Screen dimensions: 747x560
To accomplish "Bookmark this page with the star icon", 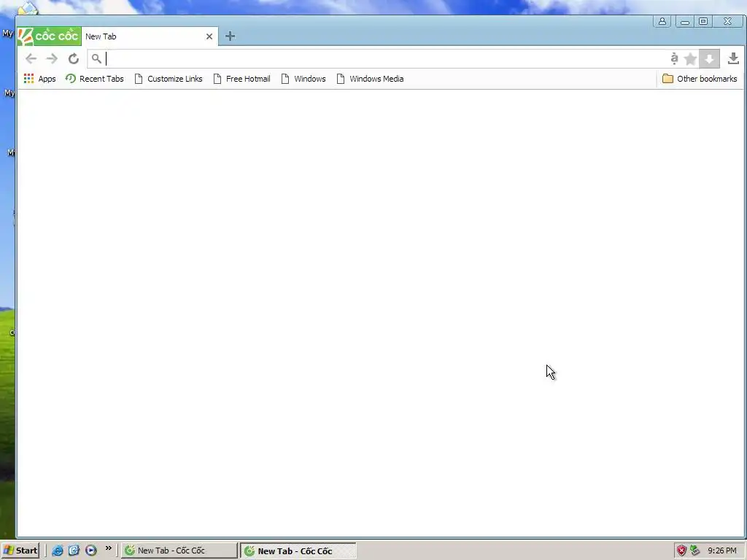I will pos(690,59).
